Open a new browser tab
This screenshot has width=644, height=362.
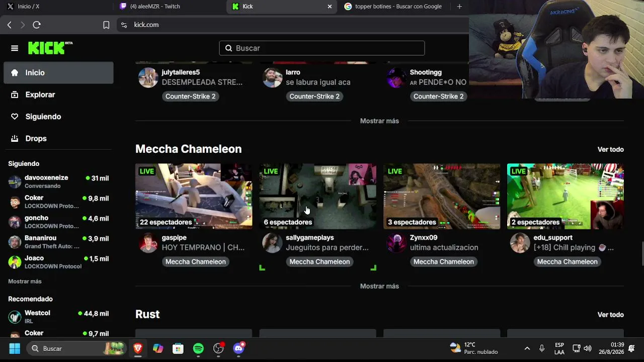pos(459,7)
